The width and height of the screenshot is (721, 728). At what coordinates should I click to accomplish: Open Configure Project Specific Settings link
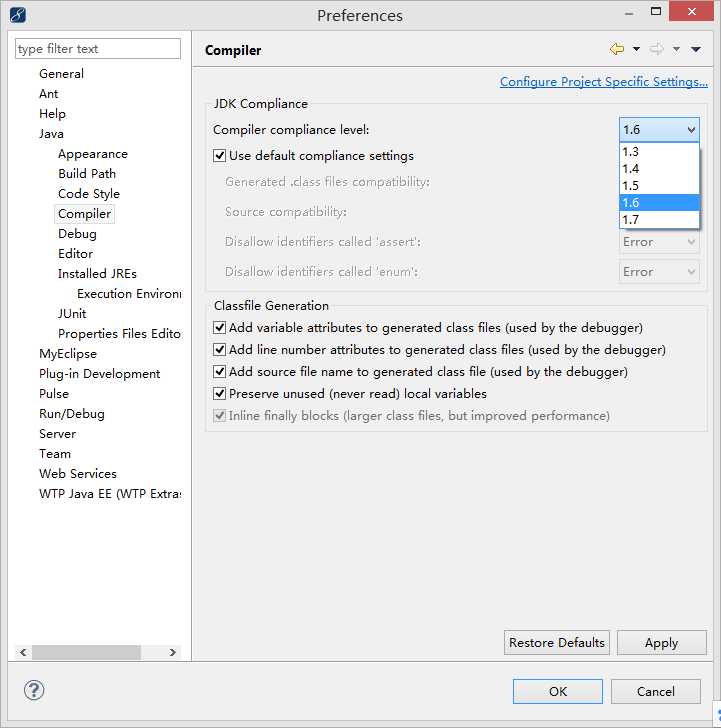tap(604, 82)
